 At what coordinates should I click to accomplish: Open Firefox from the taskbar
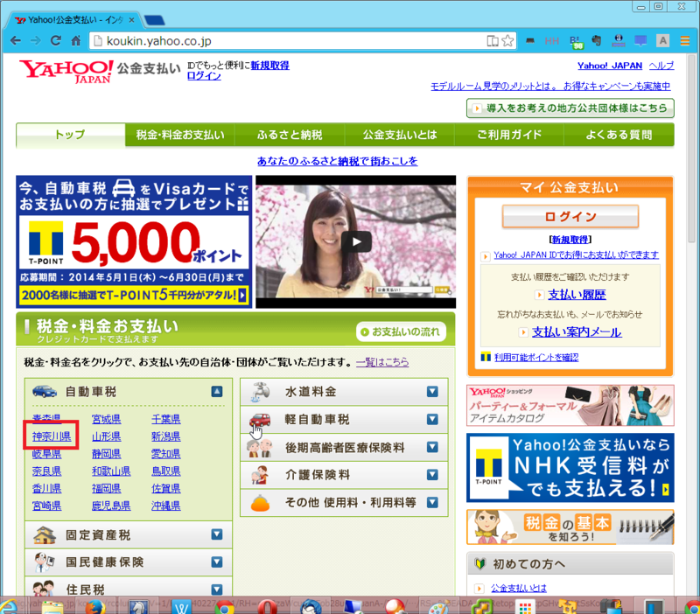(95, 606)
